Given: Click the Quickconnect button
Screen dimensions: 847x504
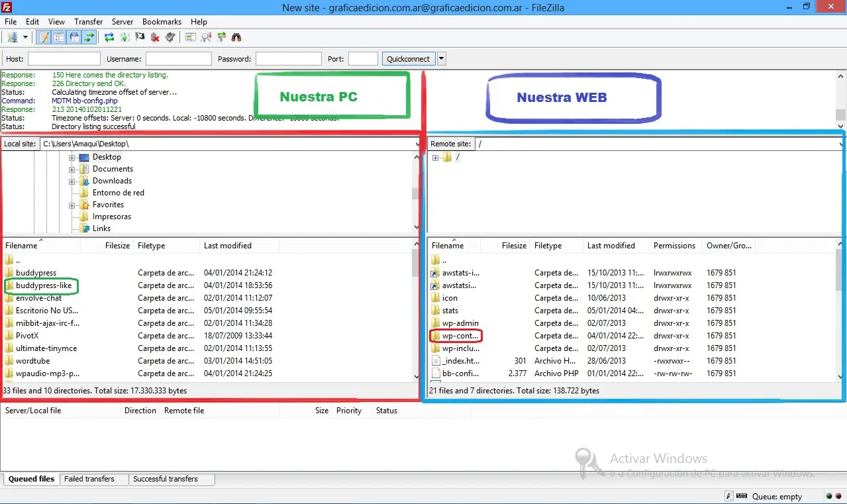Looking at the screenshot, I should coord(409,59).
